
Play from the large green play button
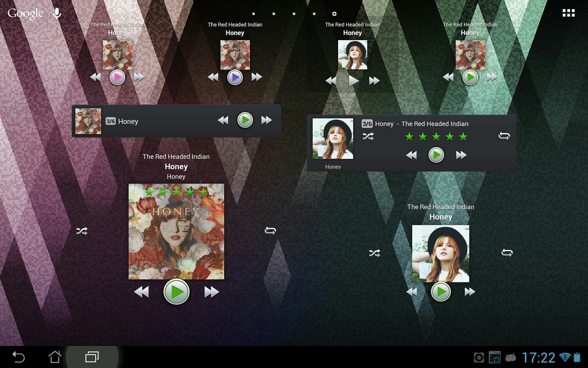tap(176, 292)
